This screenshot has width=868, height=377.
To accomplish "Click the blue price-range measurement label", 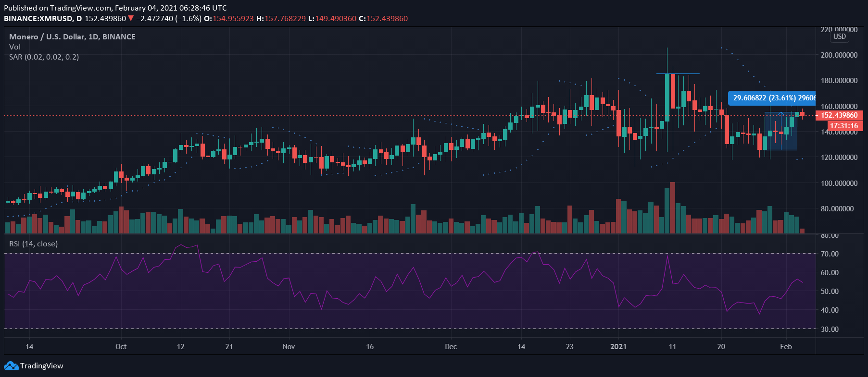I will [x=772, y=98].
